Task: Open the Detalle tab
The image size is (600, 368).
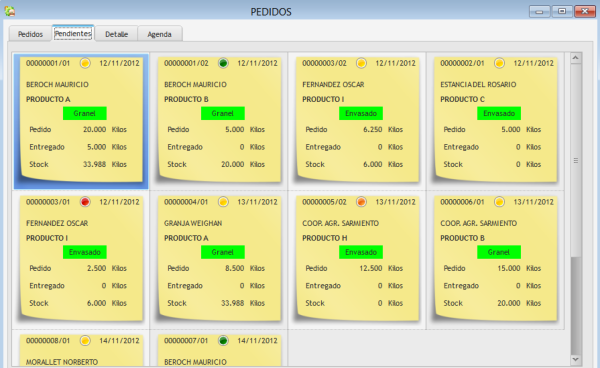Action: 116,34
